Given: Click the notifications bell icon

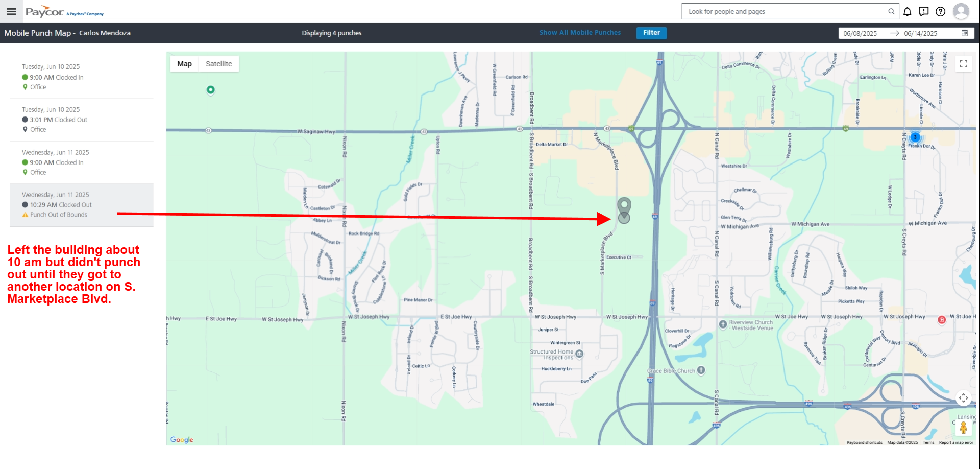Looking at the screenshot, I should [907, 11].
